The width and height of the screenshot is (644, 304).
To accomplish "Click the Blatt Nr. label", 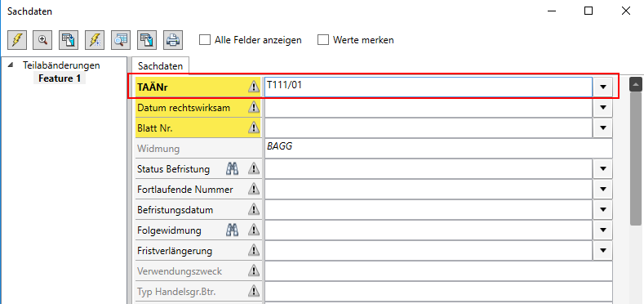I will (x=155, y=128).
